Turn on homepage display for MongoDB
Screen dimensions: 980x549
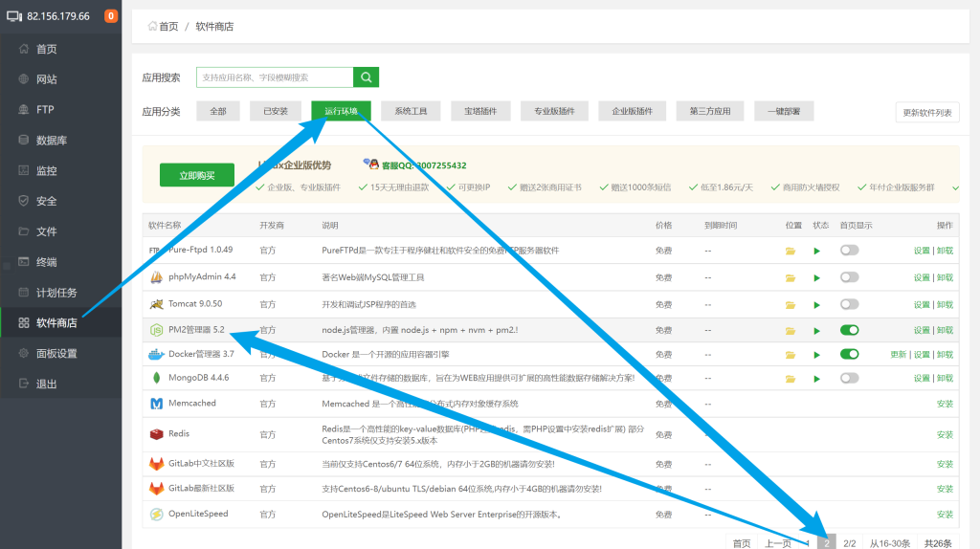point(849,379)
